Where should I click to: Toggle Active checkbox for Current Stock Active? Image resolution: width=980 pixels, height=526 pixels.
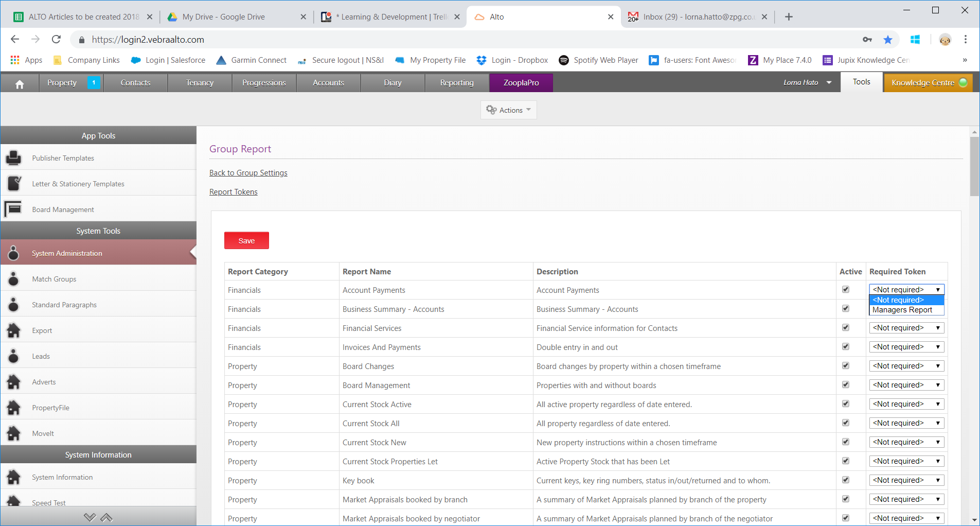(846, 404)
